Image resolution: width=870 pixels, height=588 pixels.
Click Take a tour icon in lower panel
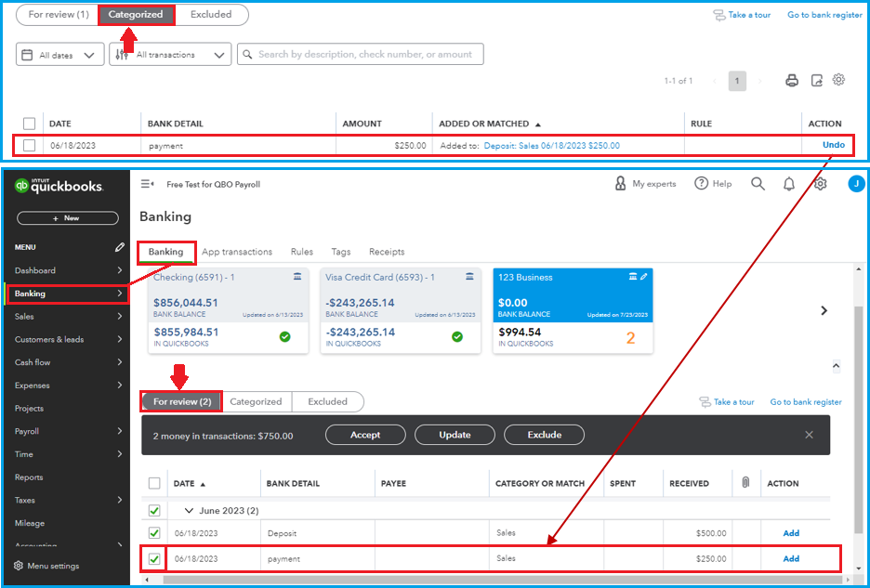click(x=705, y=401)
